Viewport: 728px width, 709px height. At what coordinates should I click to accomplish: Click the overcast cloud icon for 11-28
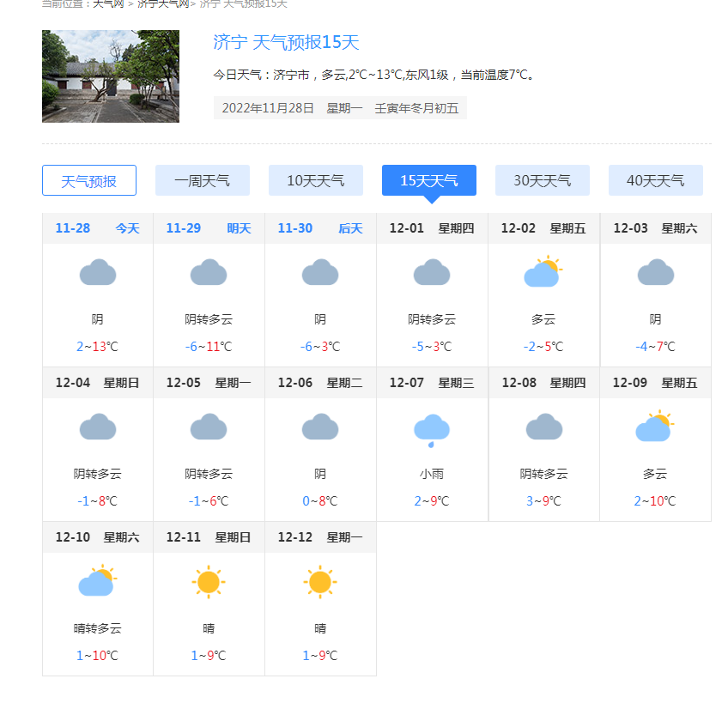(98, 273)
